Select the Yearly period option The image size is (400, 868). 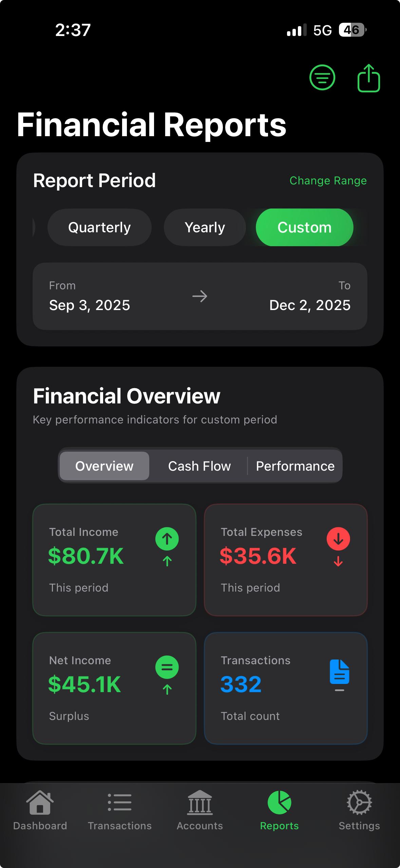click(205, 227)
